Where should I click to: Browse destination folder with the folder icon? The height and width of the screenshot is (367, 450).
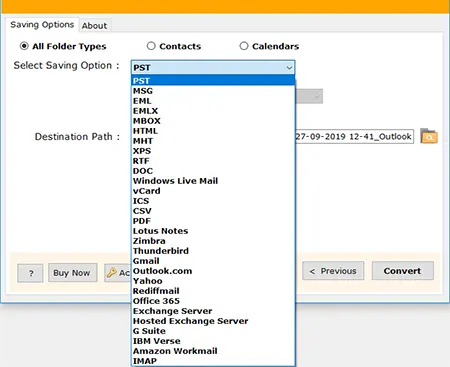click(x=429, y=136)
